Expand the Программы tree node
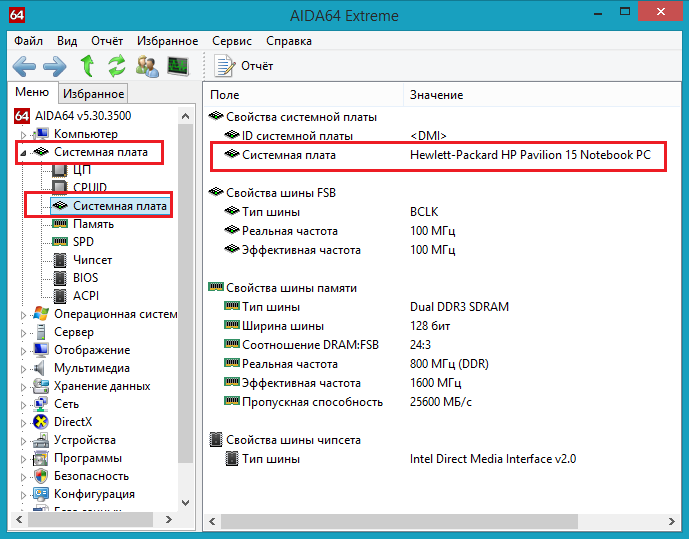The width and height of the screenshot is (689, 539). point(23,459)
